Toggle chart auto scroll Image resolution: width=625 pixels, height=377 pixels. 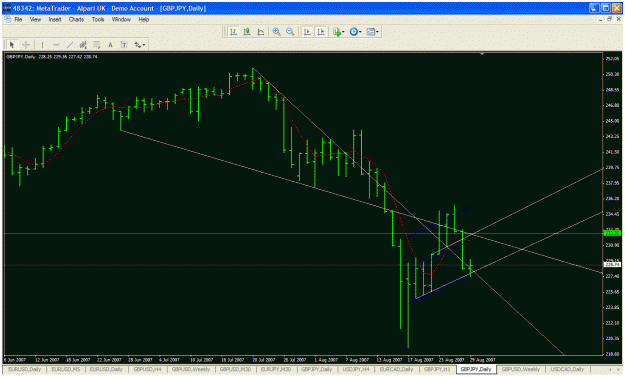(x=307, y=32)
